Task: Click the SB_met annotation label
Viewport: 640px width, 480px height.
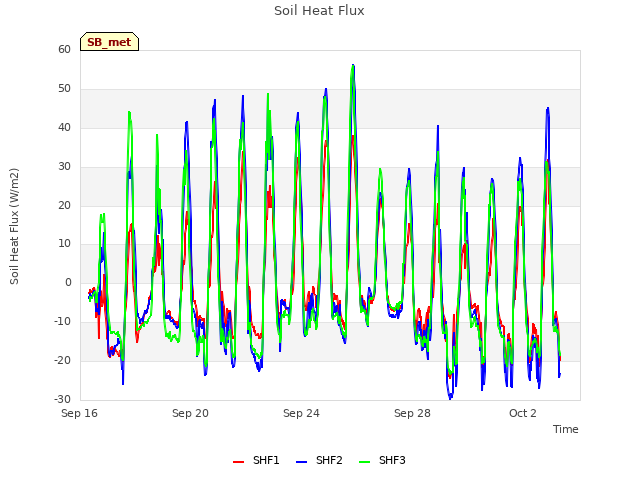Action: (x=109, y=42)
